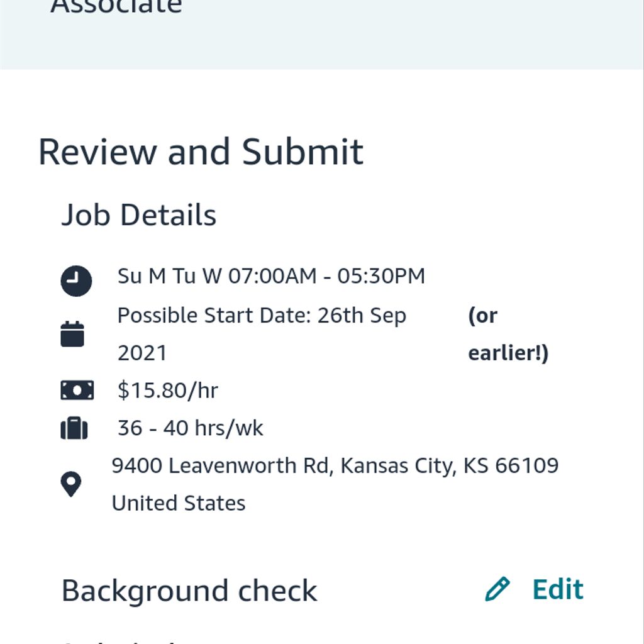Click the United States address text
Screen dimensions: 644x644
point(178,503)
